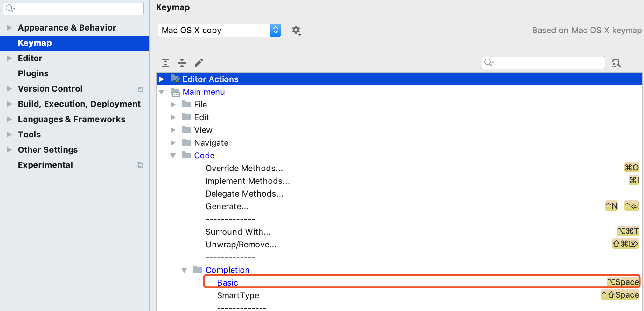Image resolution: width=644 pixels, height=311 pixels.
Task: Click the keymap actions search field
Action: [543, 63]
